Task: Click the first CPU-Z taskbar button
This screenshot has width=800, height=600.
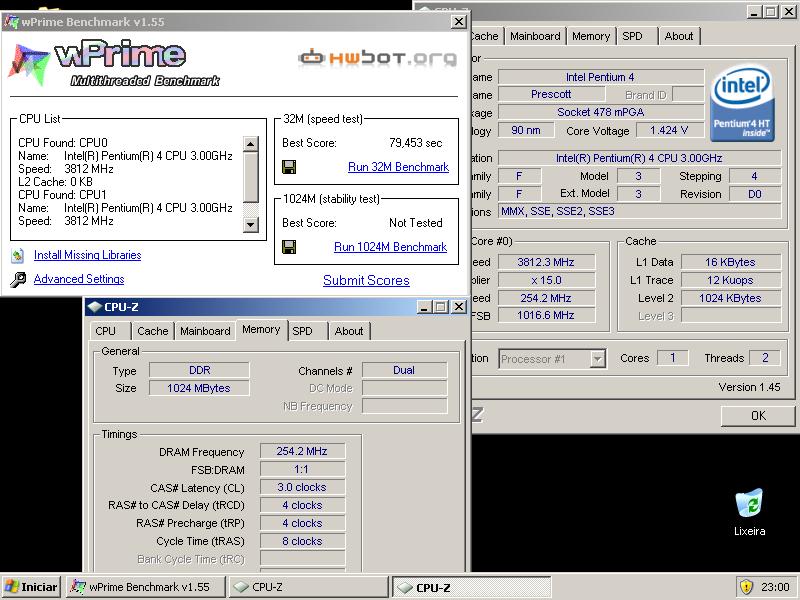Action: pos(308,587)
